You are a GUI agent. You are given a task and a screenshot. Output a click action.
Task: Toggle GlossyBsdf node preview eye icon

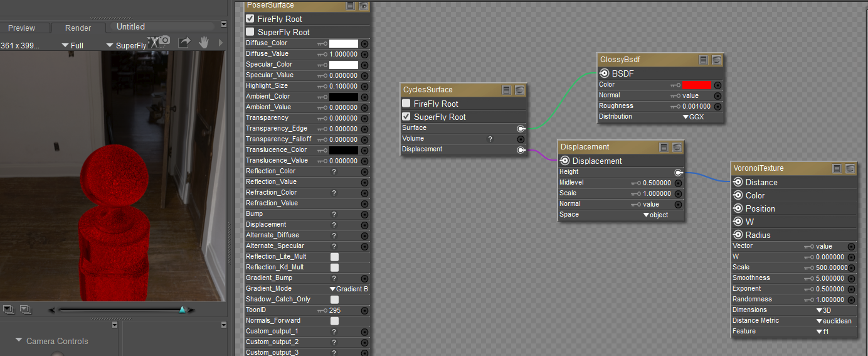pyautogui.click(x=716, y=60)
